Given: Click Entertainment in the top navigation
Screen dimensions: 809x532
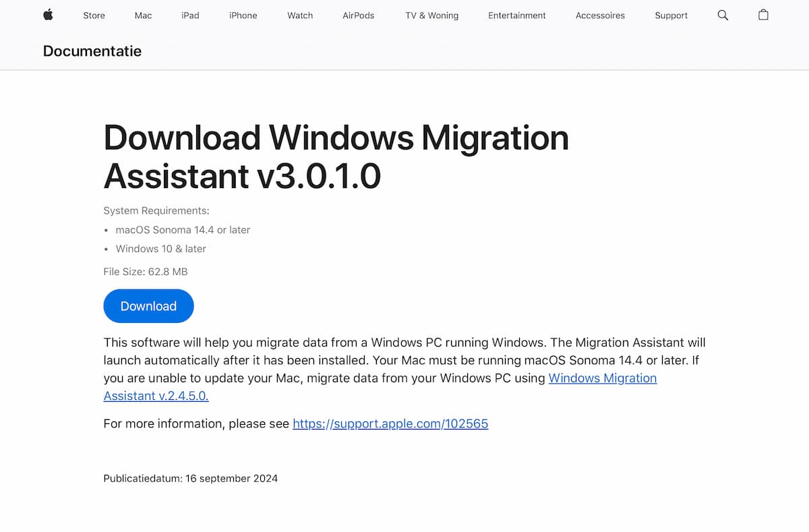Looking at the screenshot, I should click(517, 16).
